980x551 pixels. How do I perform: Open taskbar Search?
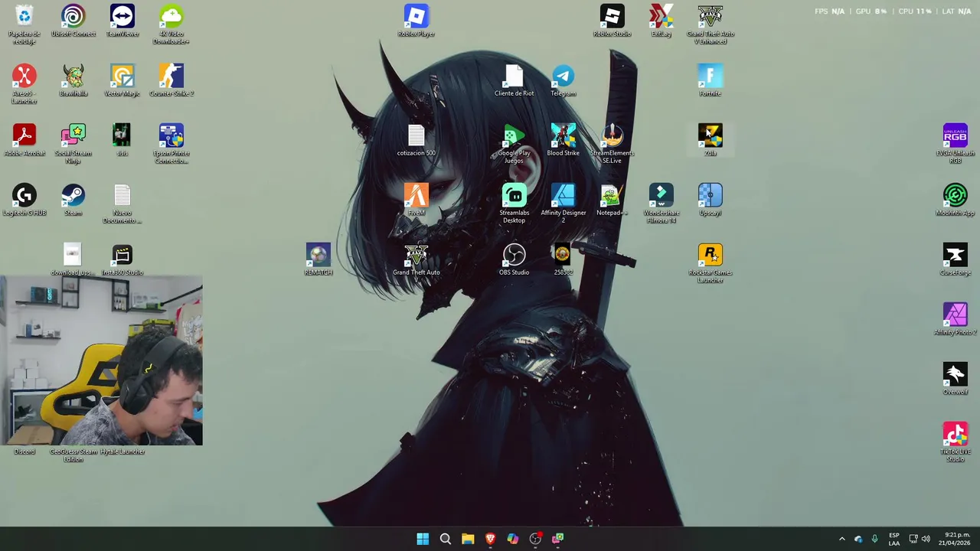coord(445,539)
